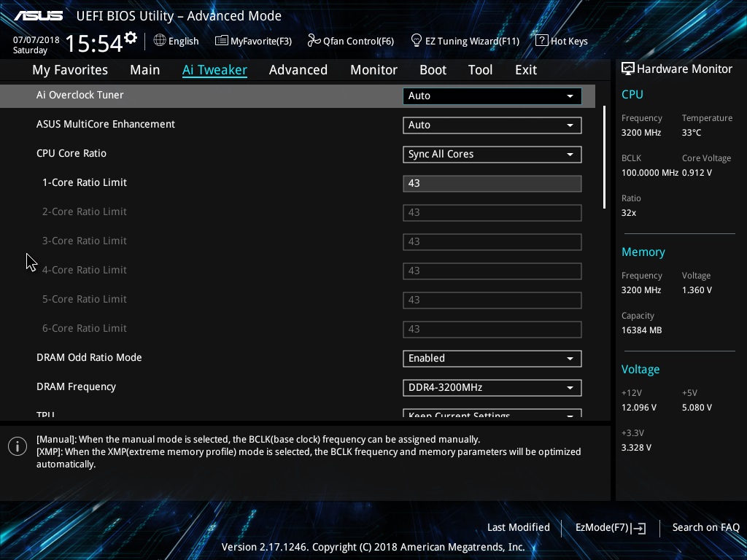Click the CPU temperature value 33°C
The height and width of the screenshot is (560, 747).
692,133
